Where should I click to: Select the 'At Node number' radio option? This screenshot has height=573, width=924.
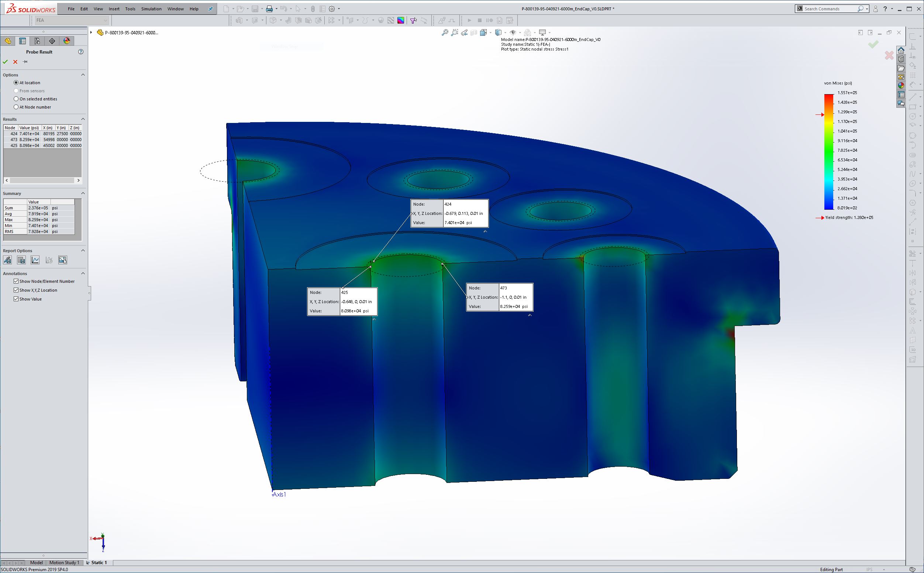point(16,107)
